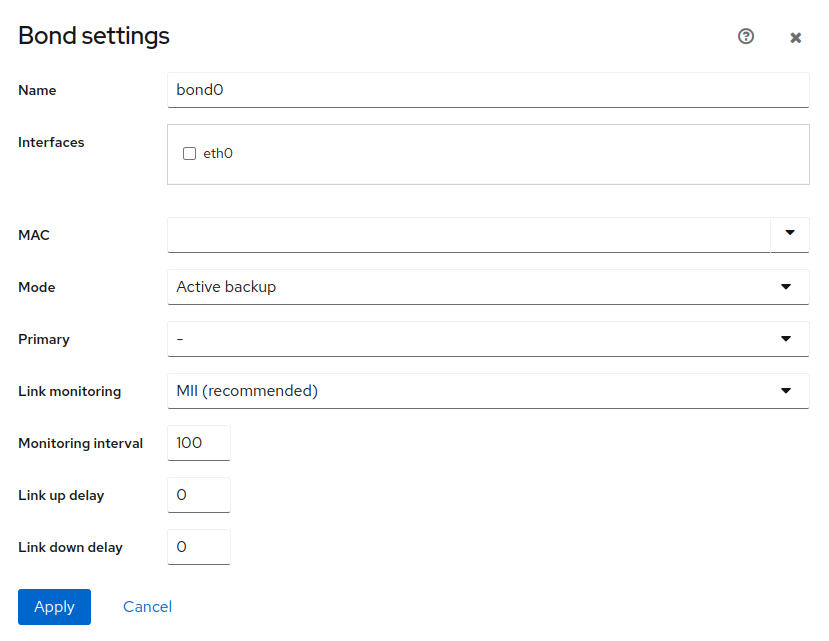This screenshot has height=641, width=829.
Task: Expand the Link monitoring MII dropdown
Action: click(x=487, y=391)
